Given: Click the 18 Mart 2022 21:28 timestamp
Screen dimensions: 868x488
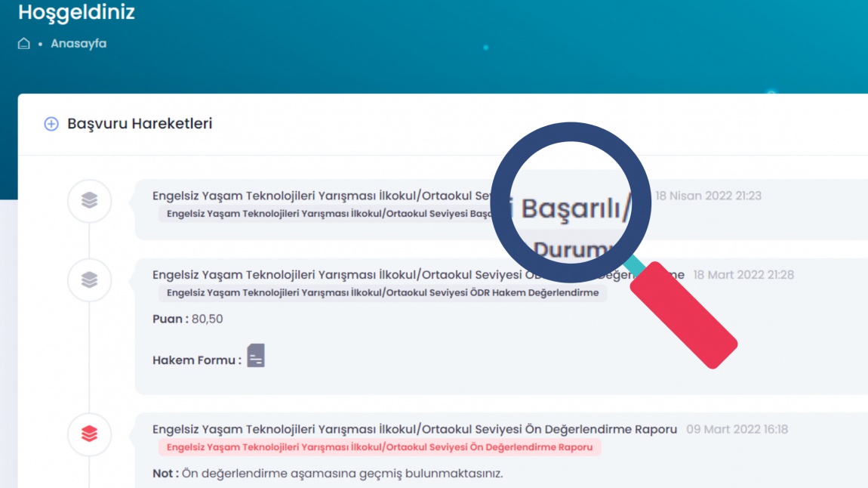Looking at the screenshot, I should [x=743, y=275].
